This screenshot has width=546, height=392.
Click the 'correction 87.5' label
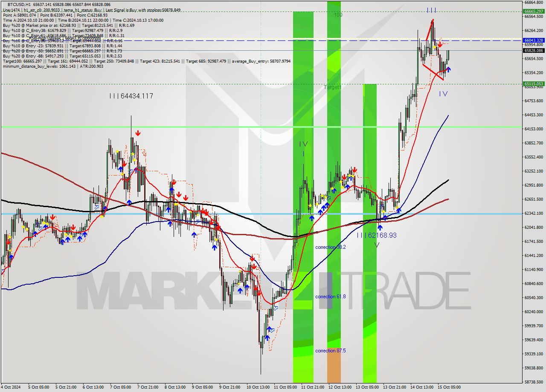pos(331,351)
